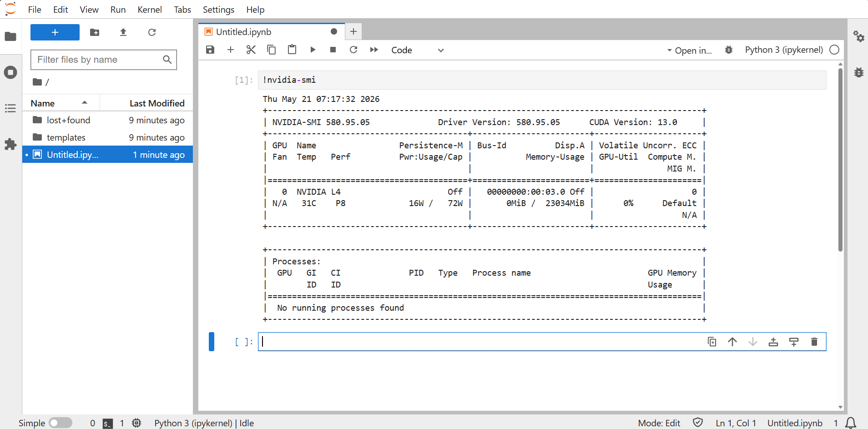Image resolution: width=868 pixels, height=429 pixels.
Task: Click the notebook trust shield icon
Action: click(x=698, y=423)
